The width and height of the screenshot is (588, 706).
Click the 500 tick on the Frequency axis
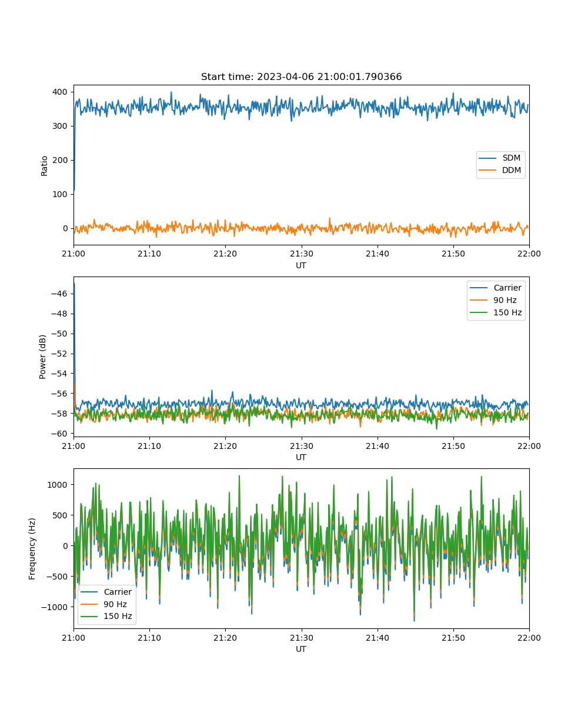point(61,515)
